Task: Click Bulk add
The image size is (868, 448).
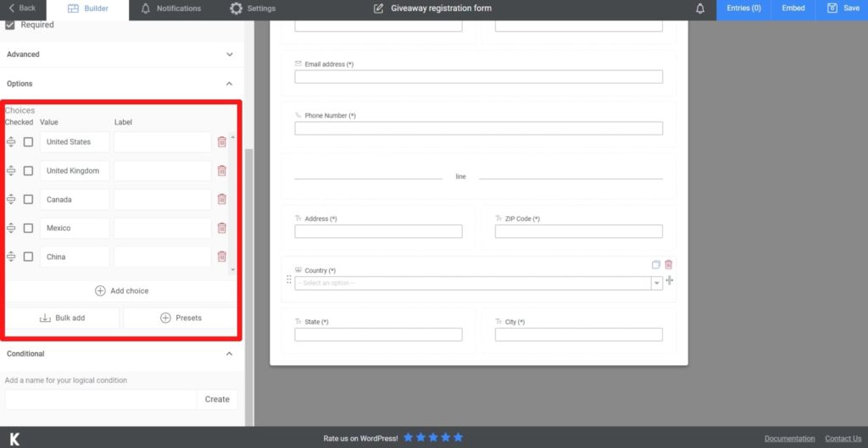Action: [x=62, y=318]
